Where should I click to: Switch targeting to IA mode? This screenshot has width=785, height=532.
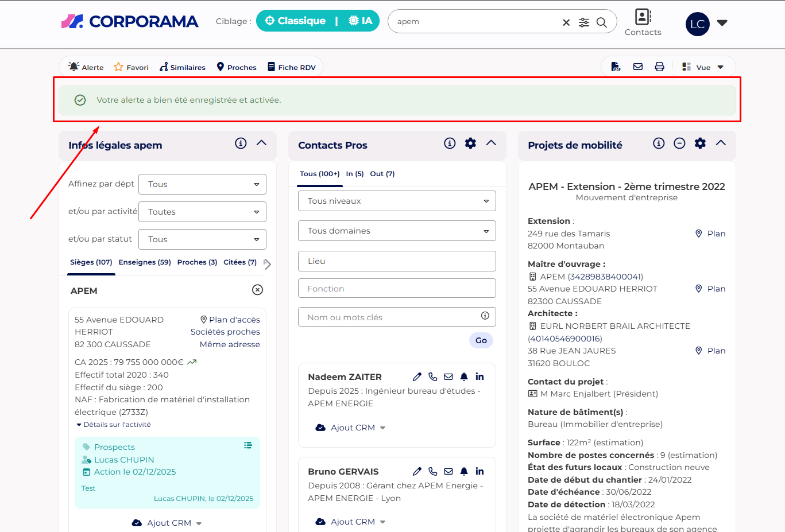coord(361,21)
